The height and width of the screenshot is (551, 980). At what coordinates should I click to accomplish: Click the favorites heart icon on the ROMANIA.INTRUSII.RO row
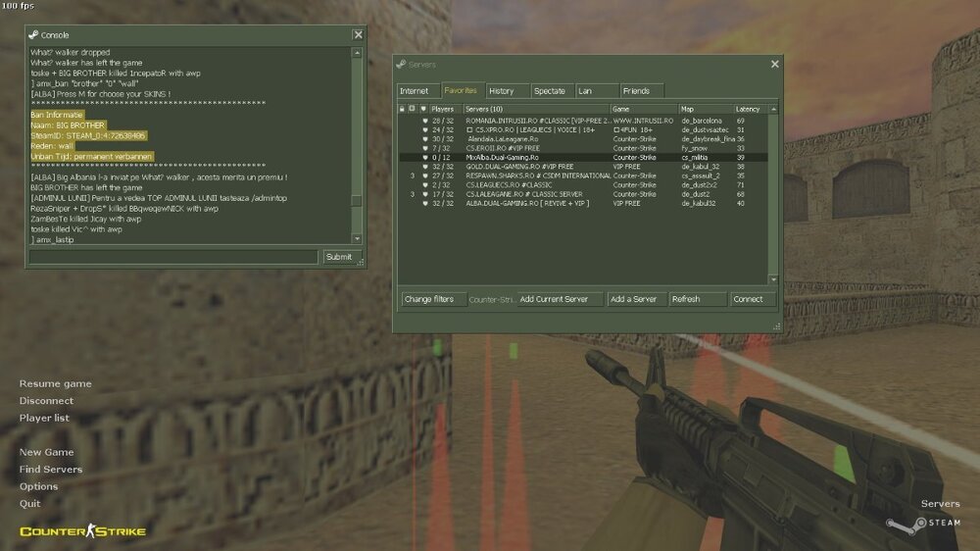pyautogui.click(x=424, y=121)
